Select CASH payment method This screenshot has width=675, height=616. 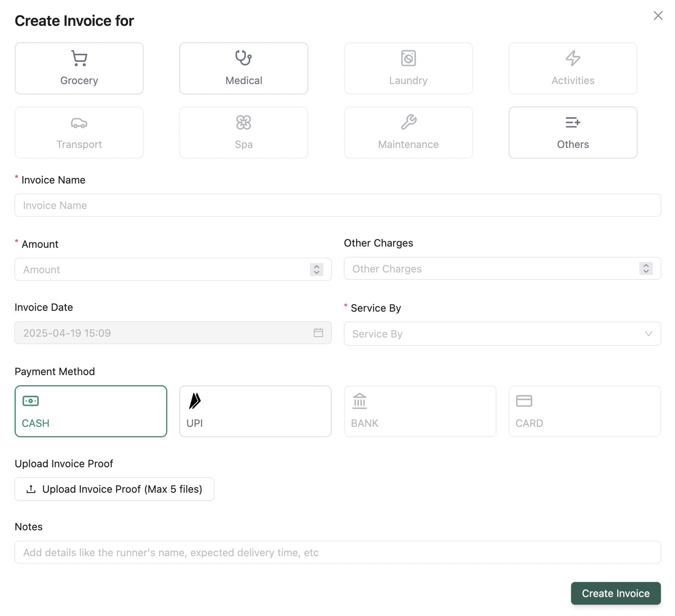(91, 411)
